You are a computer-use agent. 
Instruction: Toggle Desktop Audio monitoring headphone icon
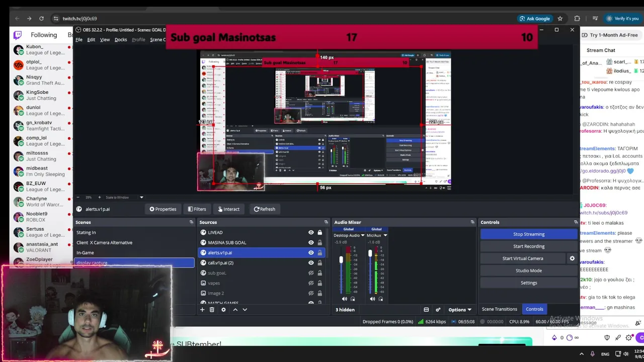point(353,299)
